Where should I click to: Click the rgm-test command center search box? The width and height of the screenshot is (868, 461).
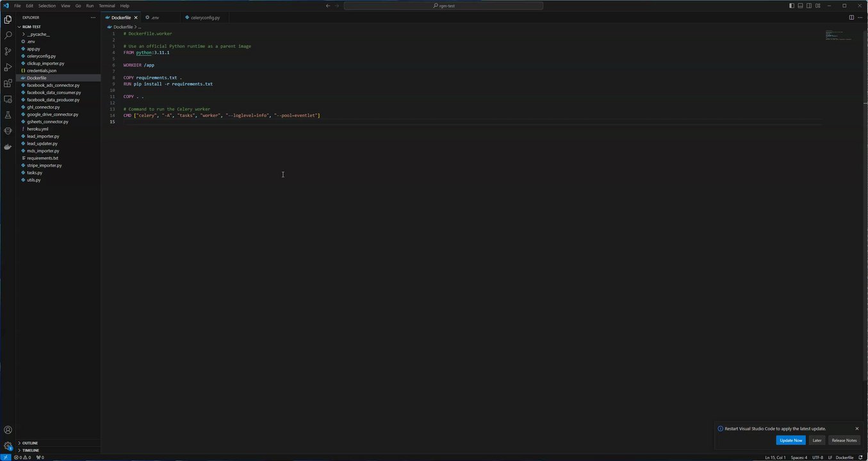click(443, 6)
